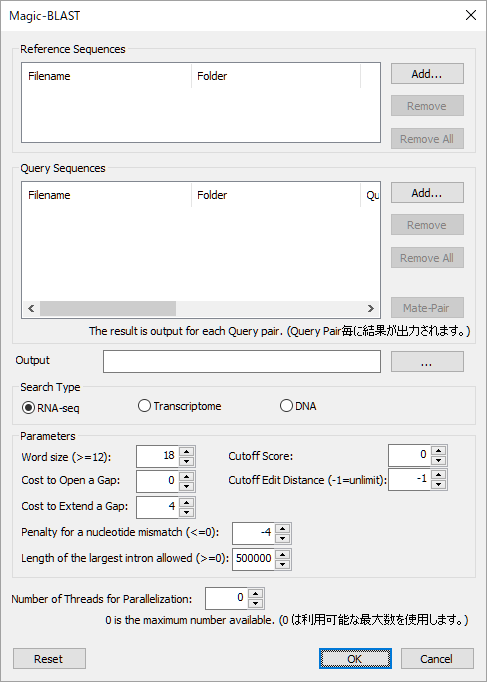487x682 pixels.
Task: Open output browse dialog with ... button
Action: [x=427, y=361]
